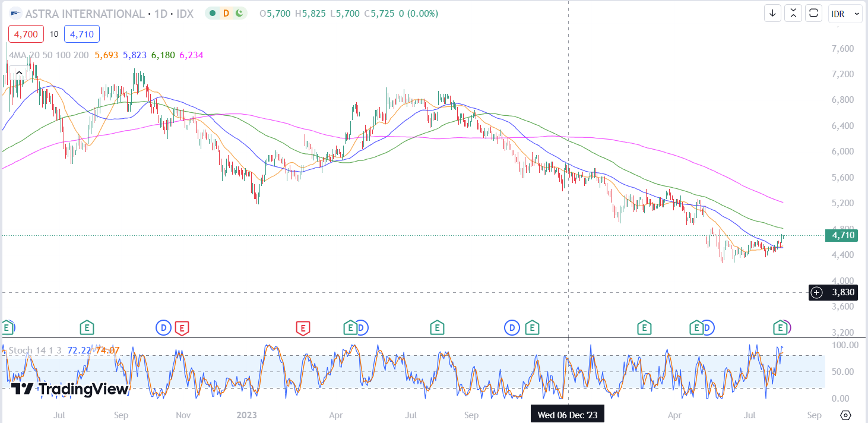The image size is (868, 423).
Task: Click the 7,600 price axis label
Action: 842,48
